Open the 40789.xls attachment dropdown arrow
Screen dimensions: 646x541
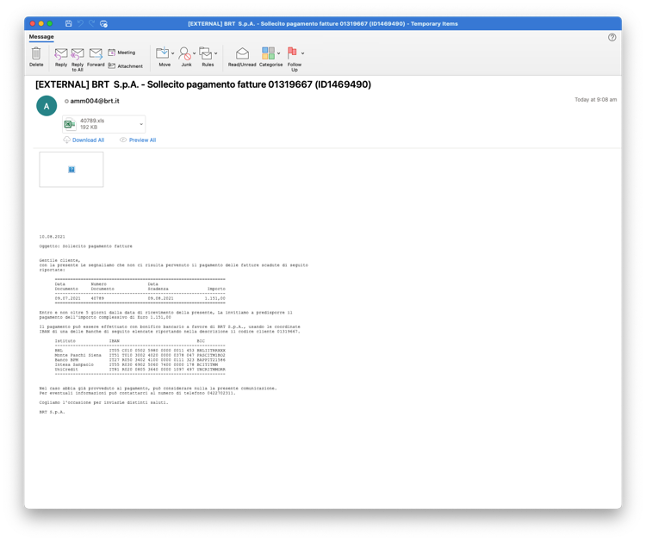141,124
